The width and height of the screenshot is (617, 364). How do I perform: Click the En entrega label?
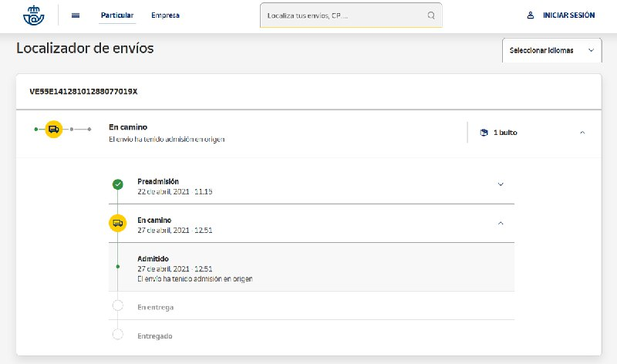coord(156,308)
